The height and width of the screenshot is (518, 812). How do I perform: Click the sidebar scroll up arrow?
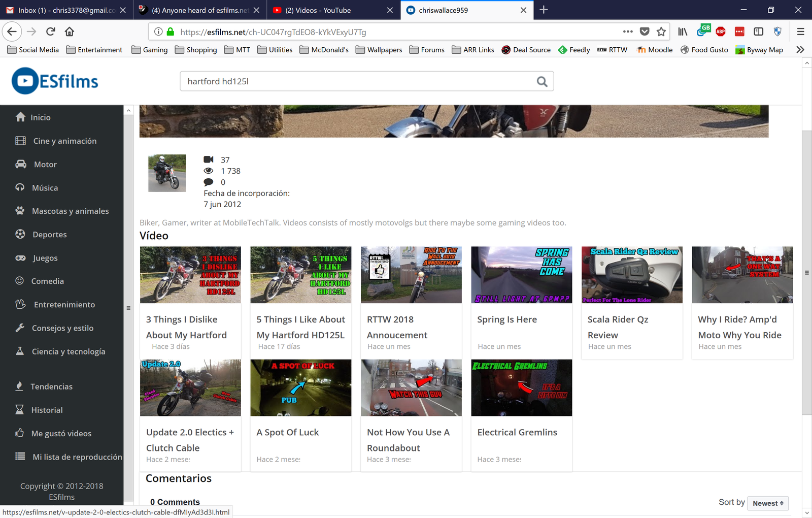(x=128, y=110)
